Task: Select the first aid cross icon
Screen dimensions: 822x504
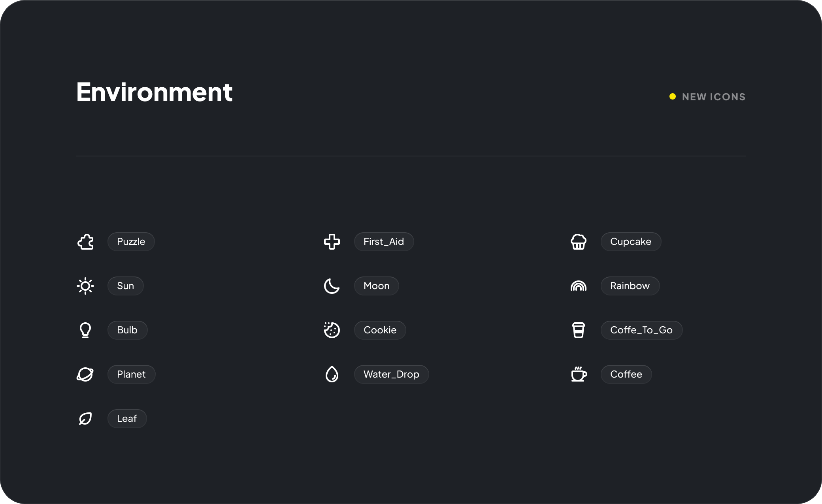Action: pos(332,242)
